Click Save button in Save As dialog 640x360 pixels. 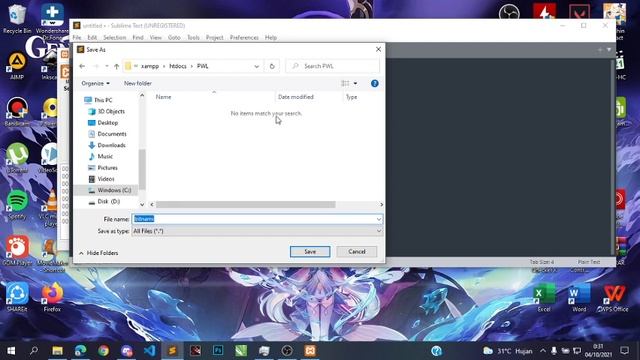pos(310,251)
